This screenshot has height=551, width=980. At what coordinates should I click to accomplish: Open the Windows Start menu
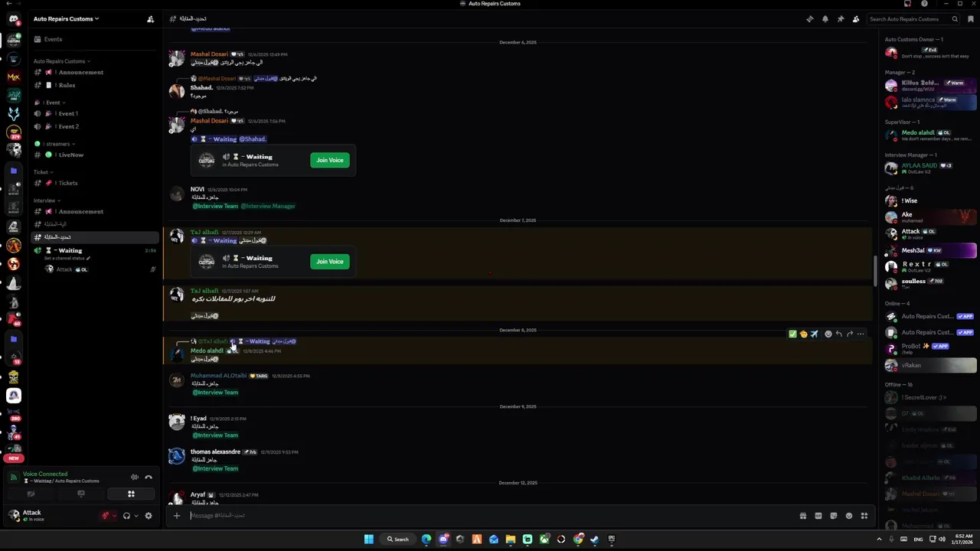369,540
